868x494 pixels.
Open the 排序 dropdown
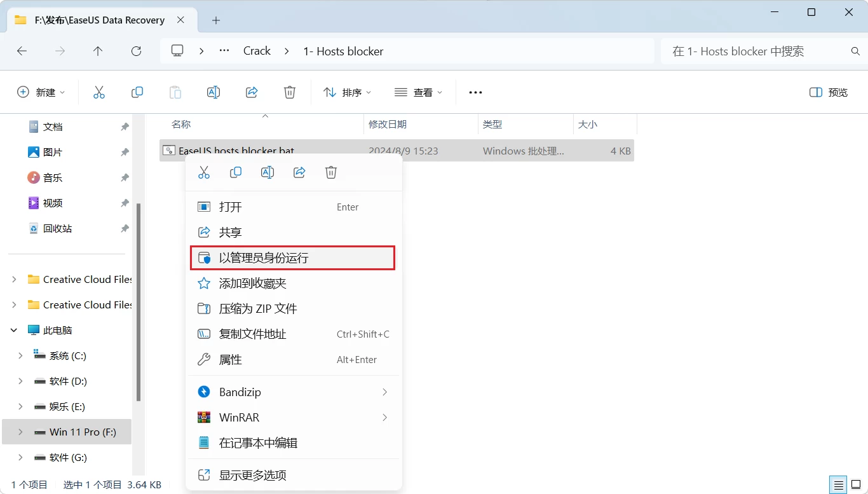tap(347, 92)
